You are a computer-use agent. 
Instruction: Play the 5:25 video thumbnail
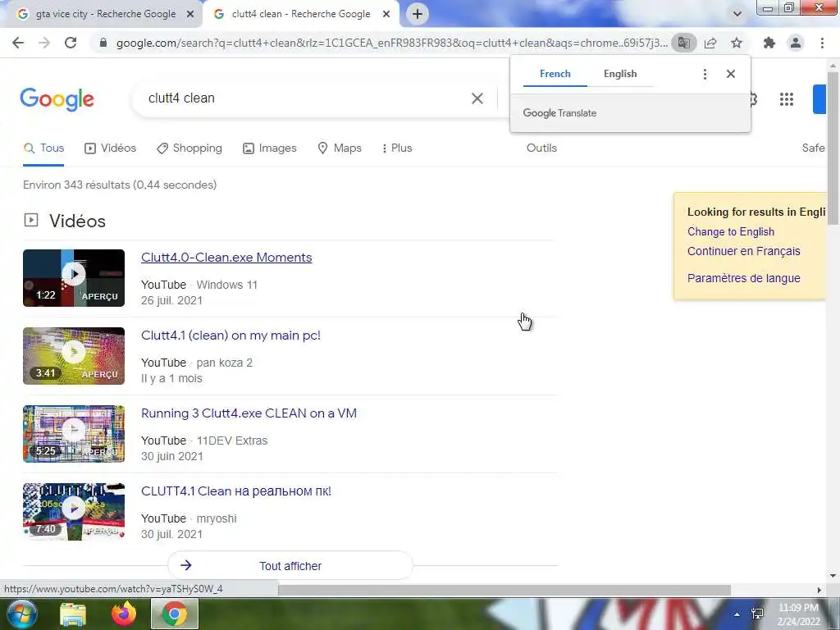[74, 434]
